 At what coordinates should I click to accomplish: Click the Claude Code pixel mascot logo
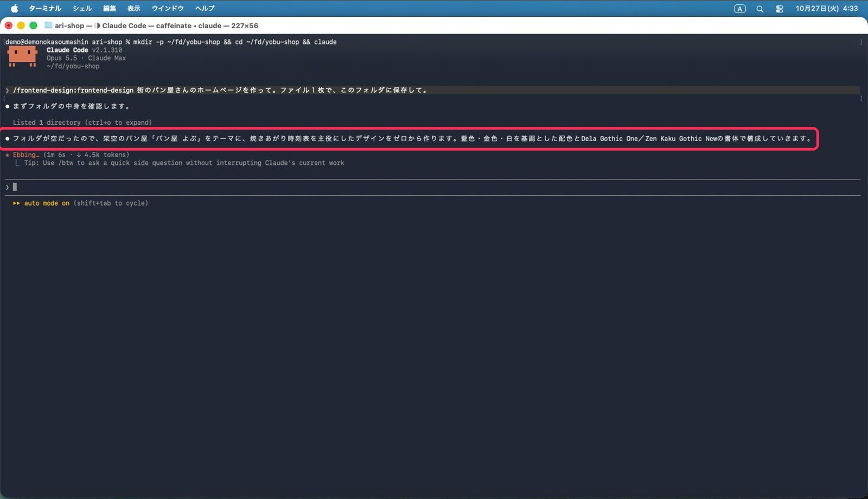click(x=23, y=56)
